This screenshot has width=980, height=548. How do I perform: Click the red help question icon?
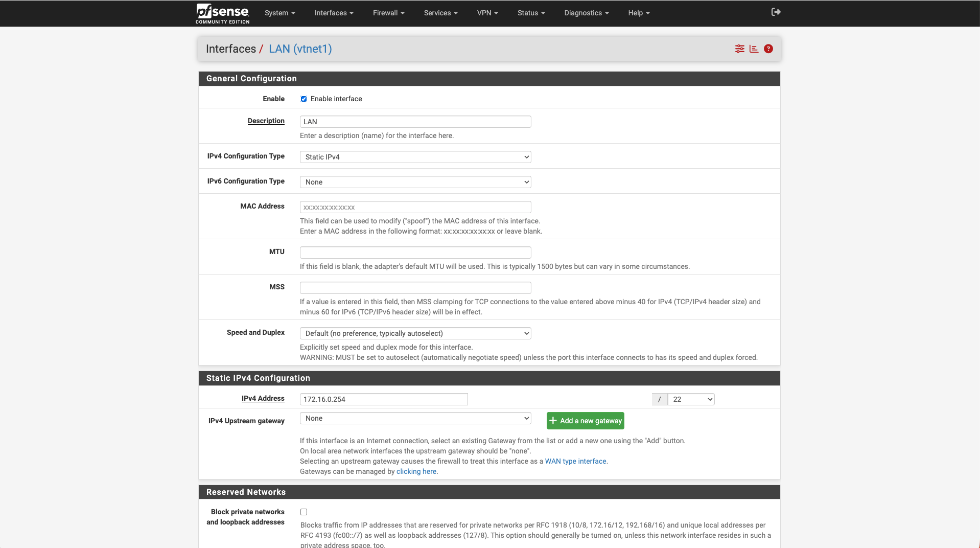[x=768, y=49]
